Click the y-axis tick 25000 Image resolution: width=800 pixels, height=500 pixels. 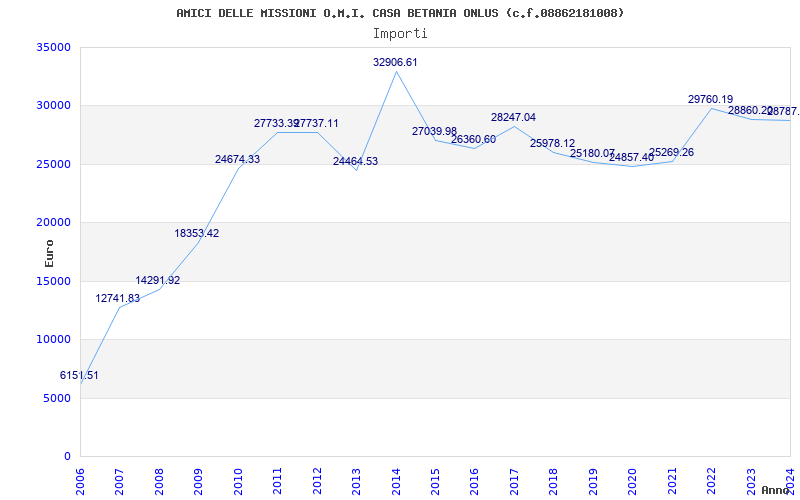53,164
